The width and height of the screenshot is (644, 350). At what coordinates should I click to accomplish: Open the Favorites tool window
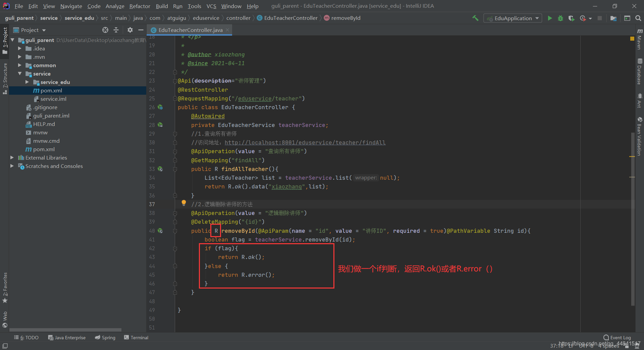(x=5, y=288)
